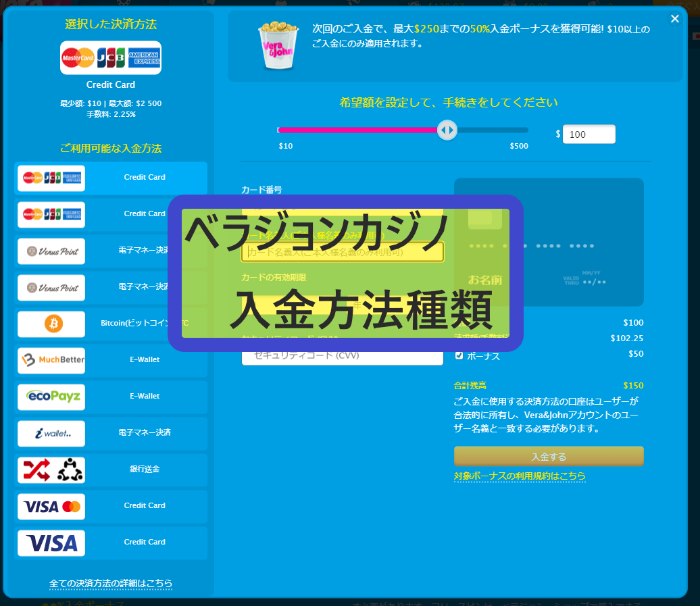
Task: Click the pink filled slider track
Action: [x=357, y=130]
